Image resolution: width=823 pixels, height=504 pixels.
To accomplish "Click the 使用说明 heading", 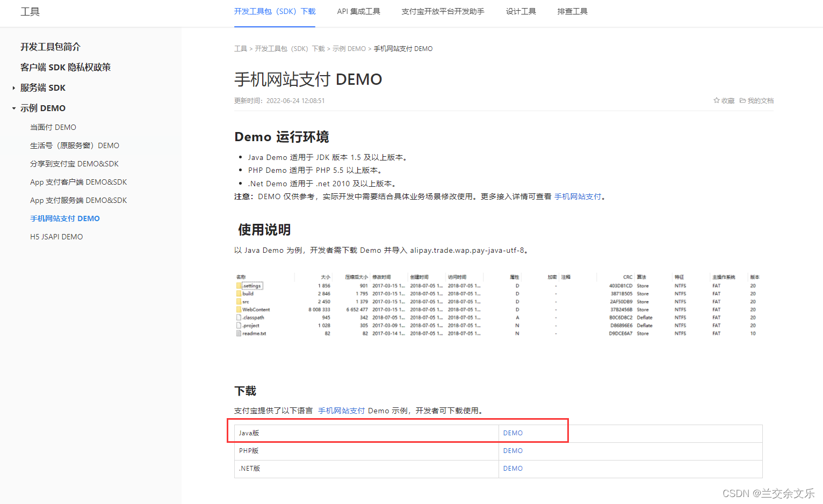I will click(264, 230).
